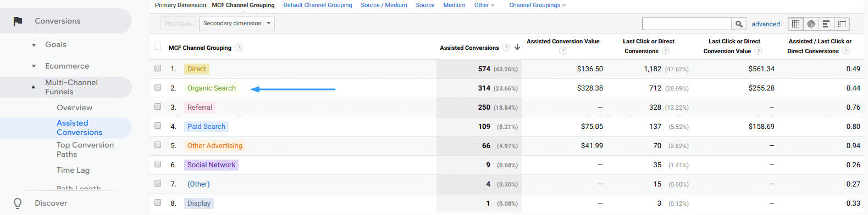868x215 pixels.
Task: Open help icon beside Assisted Conversions
Action: 506,48
